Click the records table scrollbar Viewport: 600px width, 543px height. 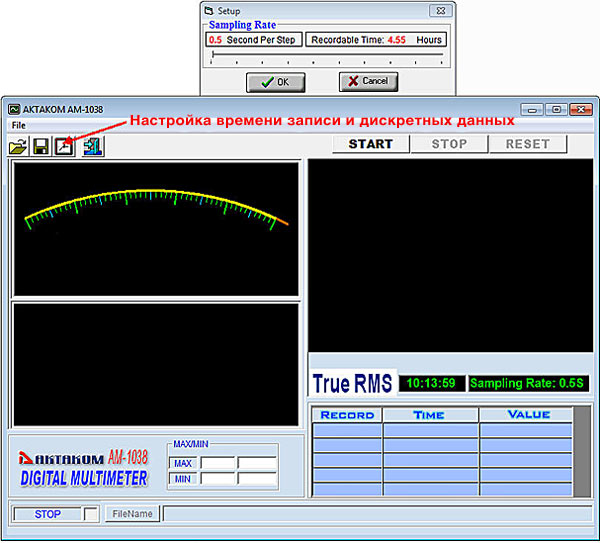coord(582,452)
